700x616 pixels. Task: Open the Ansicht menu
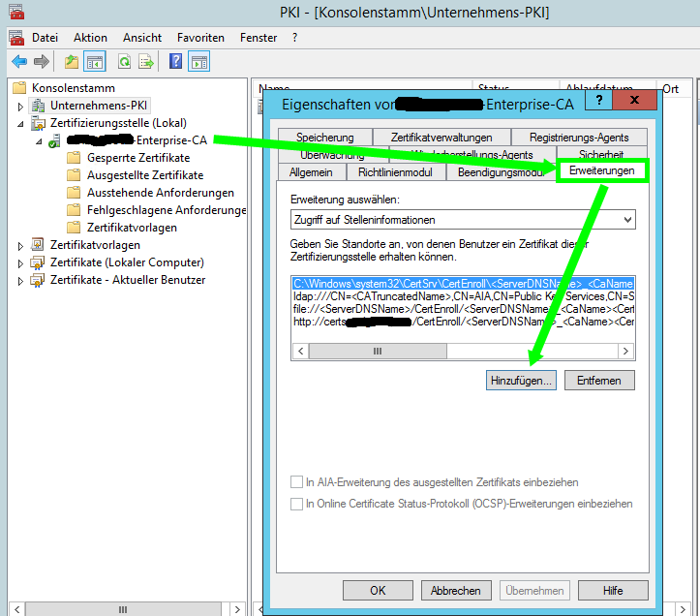click(142, 38)
